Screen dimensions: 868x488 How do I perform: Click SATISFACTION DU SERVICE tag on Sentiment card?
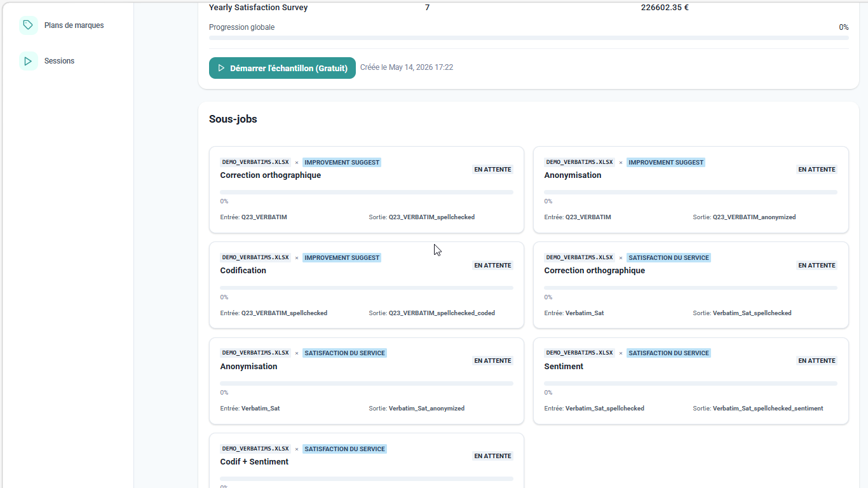tap(668, 353)
